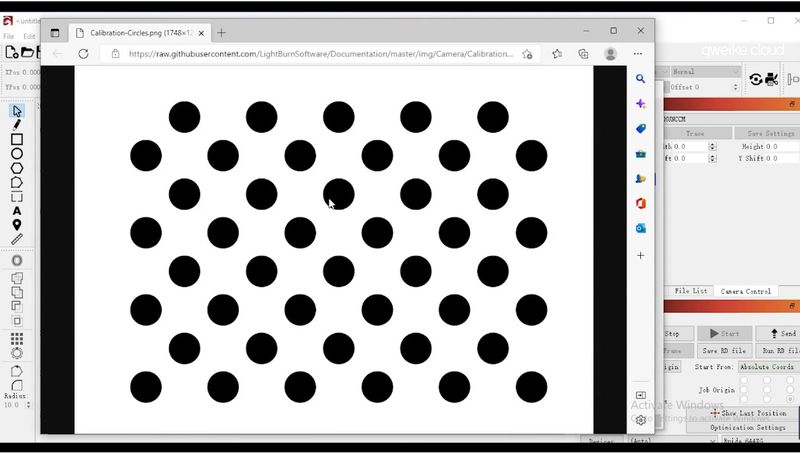Viewport: 800px width, 453px height.
Task: Activate the Text tool
Action: click(x=17, y=211)
